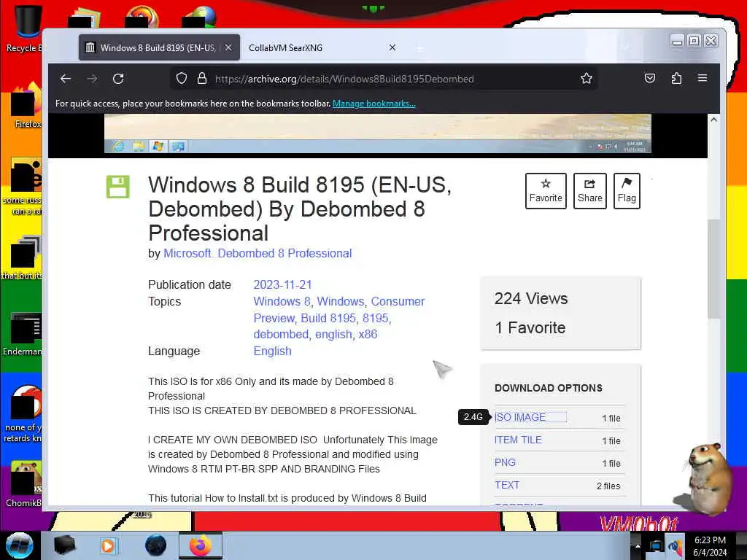Open Manage bookmarks link
Screen dimensions: 747x560
[374, 104]
